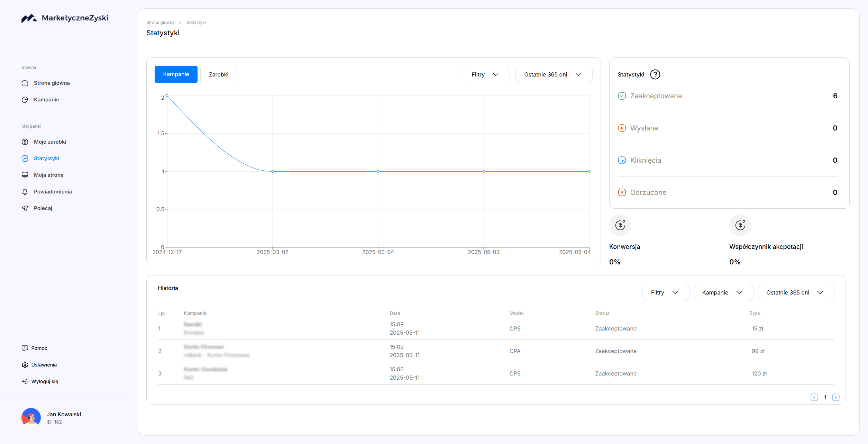Click the Wyloguj się logout icon
Image resolution: width=868 pixels, height=444 pixels.
25,381
